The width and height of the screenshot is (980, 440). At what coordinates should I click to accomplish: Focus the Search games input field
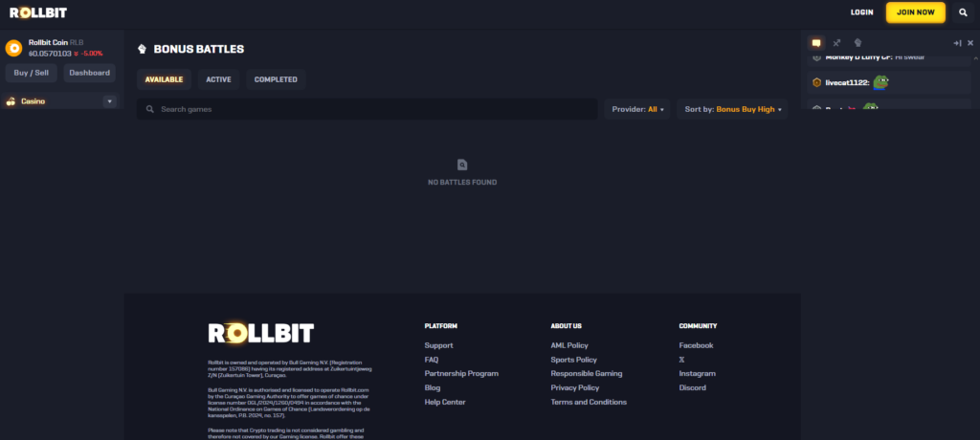coord(367,109)
